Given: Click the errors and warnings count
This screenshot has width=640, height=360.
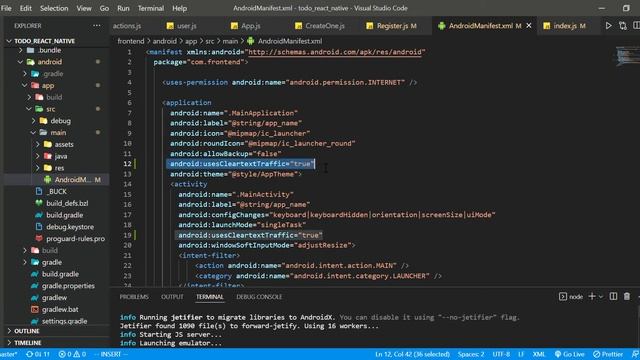Looking at the screenshot, I should [x=72, y=354].
